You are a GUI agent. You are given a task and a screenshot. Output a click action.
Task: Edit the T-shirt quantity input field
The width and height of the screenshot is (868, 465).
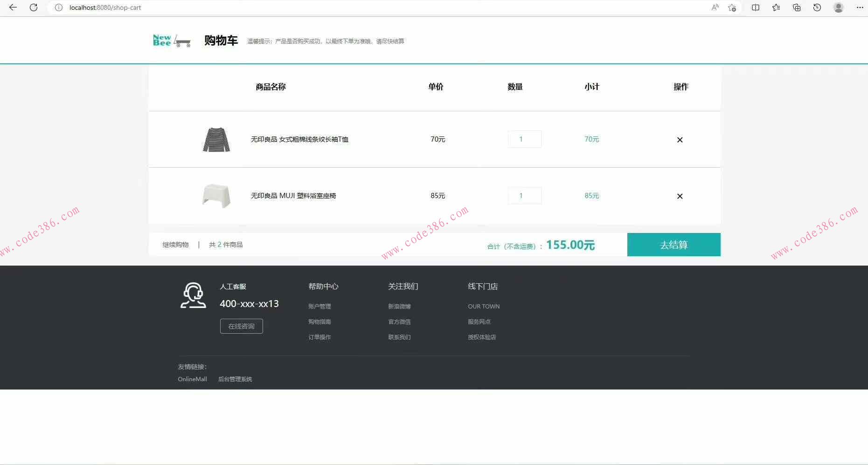coord(524,139)
